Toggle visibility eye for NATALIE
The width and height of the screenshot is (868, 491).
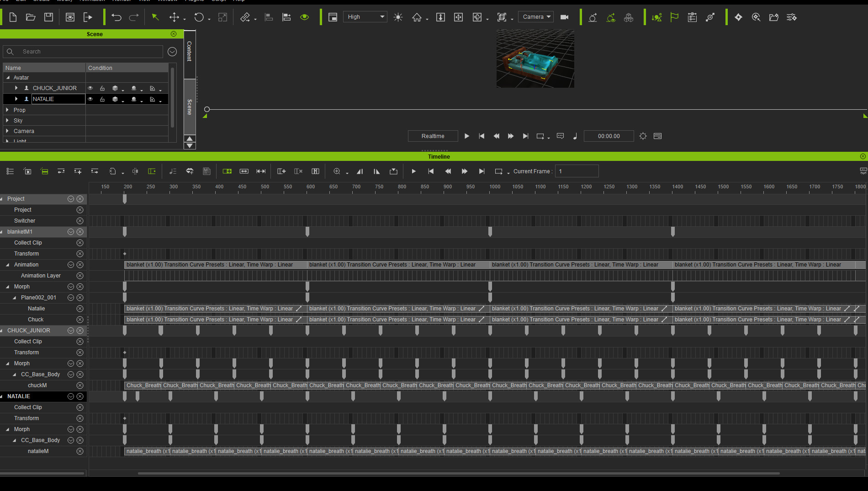tap(90, 99)
